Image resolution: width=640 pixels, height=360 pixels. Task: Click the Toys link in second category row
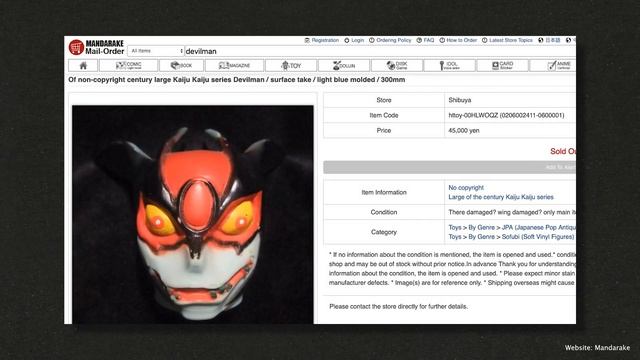[455, 237]
